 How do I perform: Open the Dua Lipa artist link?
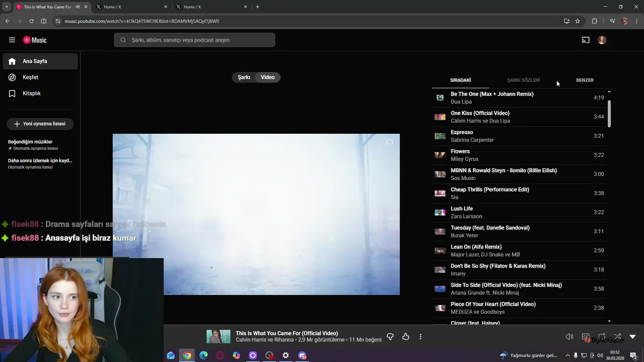click(x=461, y=102)
